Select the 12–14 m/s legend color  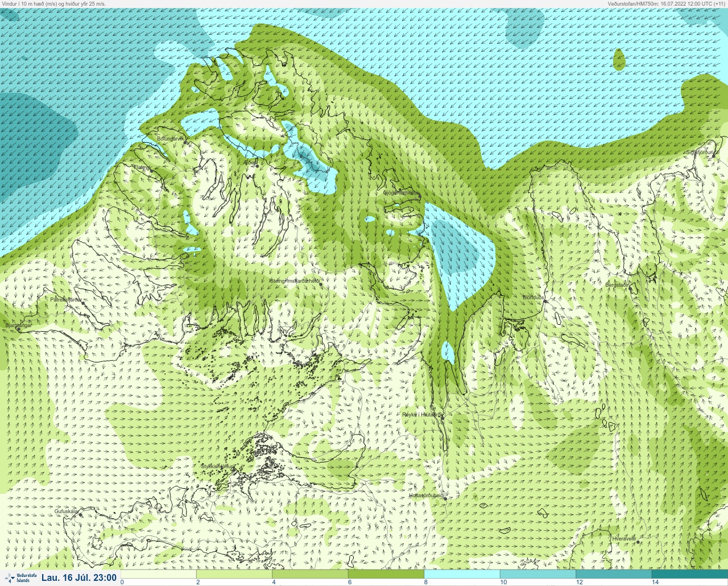tap(613, 574)
